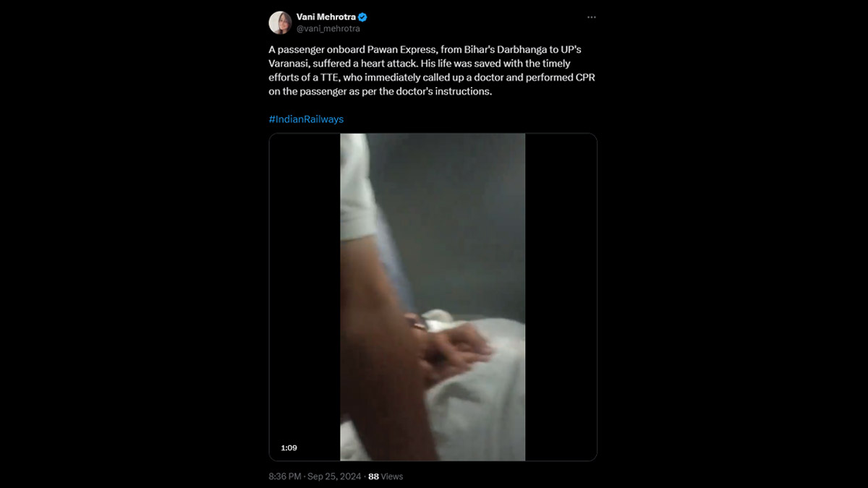Click the grey wall area in video
The height and width of the screenshot is (488, 868).
456,217
